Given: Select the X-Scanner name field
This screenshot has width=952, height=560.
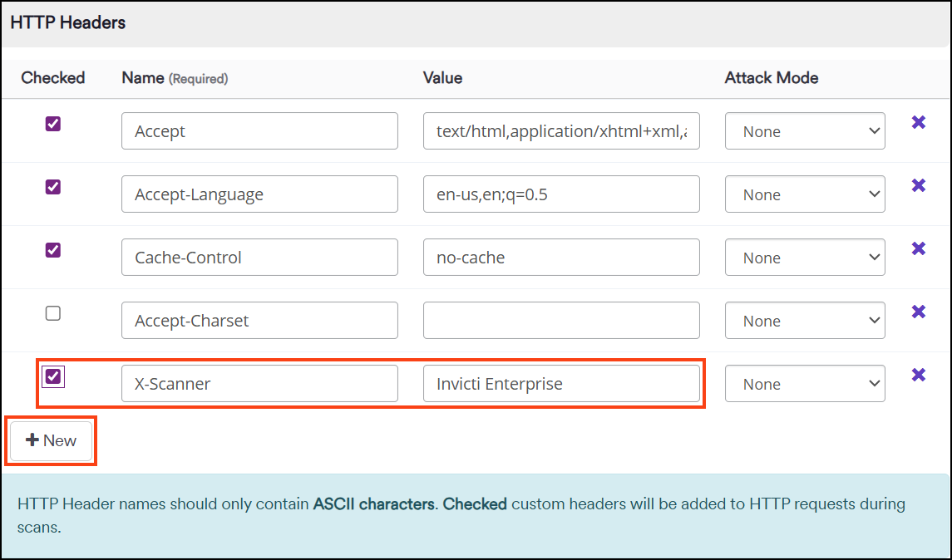Looking at the screenshot, I should pyautogui.click(x=259, y=383).
